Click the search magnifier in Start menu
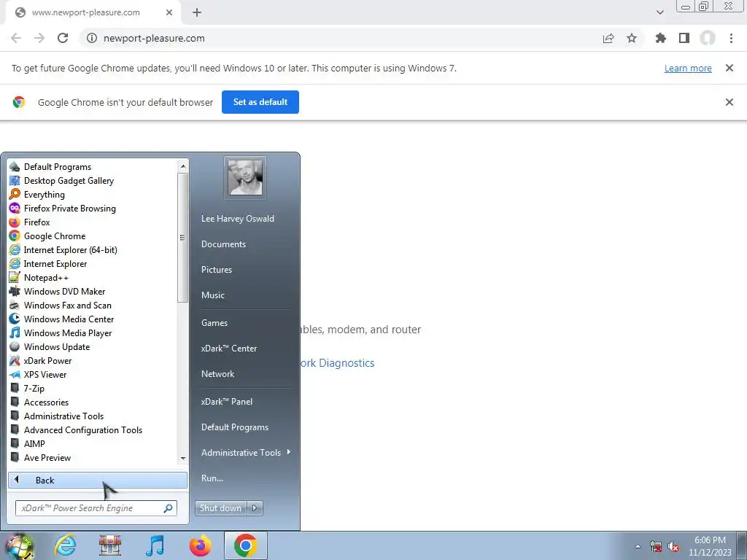Viewport: 747px width, 560px height. point(169,508)
